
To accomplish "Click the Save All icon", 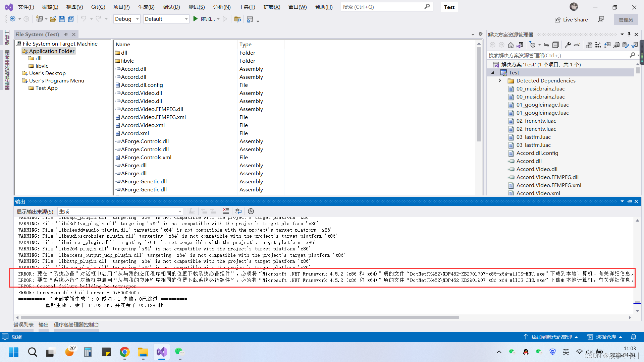I will coord(71,19).
